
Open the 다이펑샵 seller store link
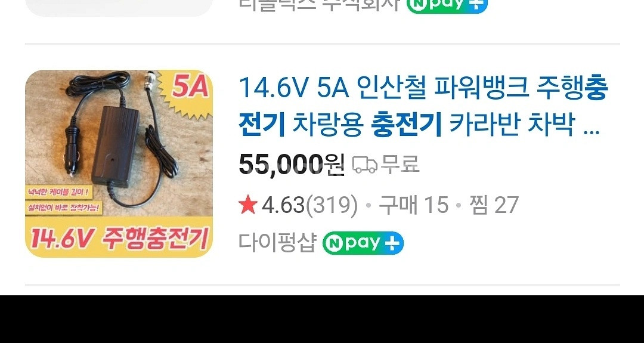click(278, 243)
